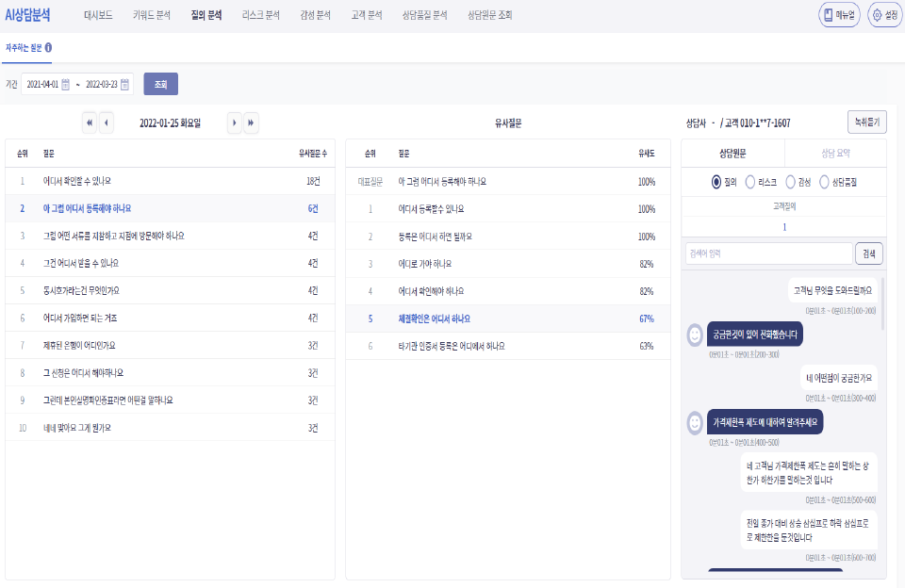The image size is (905, 588).
Task: Click the 검색어 입력 search field
Action: [769, 253]
